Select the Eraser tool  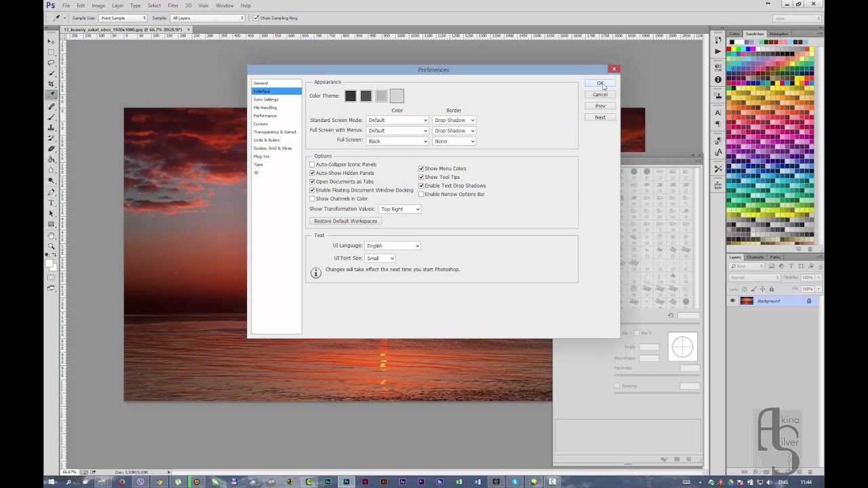[x=52, y=148]
